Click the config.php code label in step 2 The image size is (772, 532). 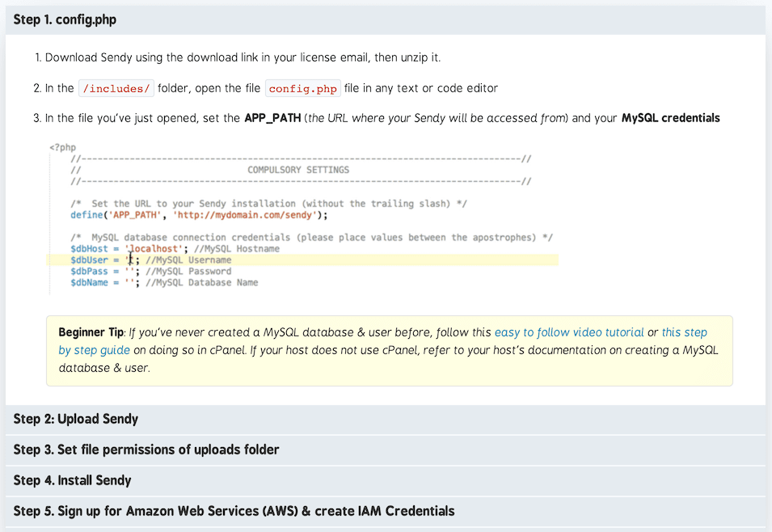tap(303, 88)
